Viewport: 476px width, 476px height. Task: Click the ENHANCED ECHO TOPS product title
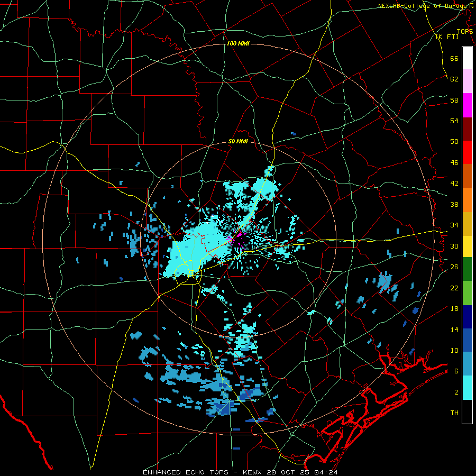pyautogui.click(x=186, y=472)
